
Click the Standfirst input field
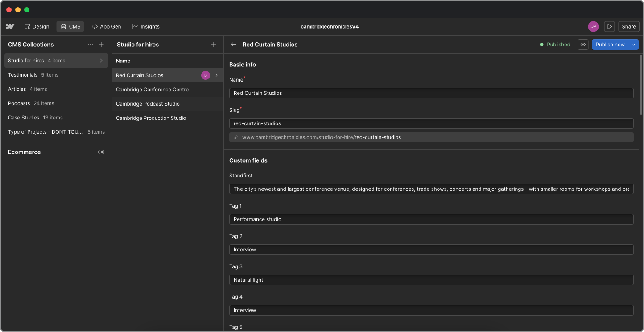pos(431,189)
